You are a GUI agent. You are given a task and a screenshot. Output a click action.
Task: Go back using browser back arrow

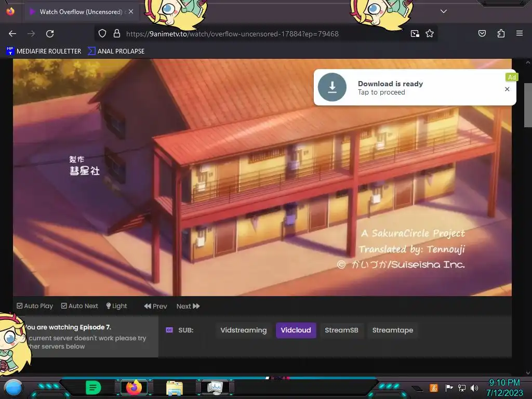[x=12, y=34]
